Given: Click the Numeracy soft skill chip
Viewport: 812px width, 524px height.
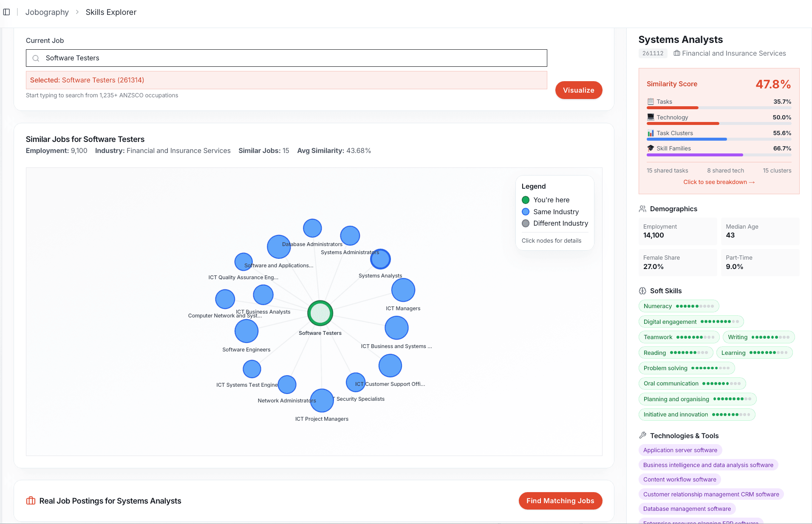Looking at the screenshot, I should 679,306.
